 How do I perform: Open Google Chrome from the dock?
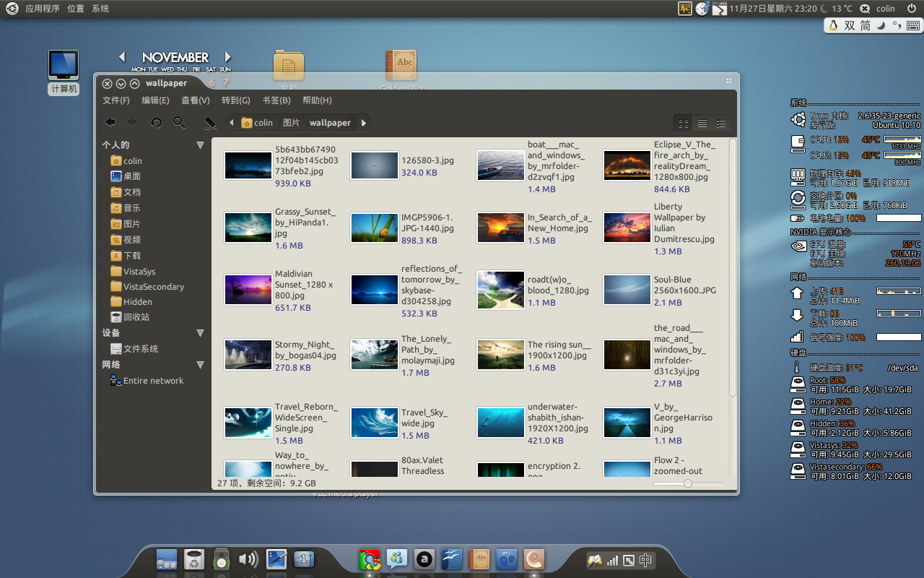[370, 559]
